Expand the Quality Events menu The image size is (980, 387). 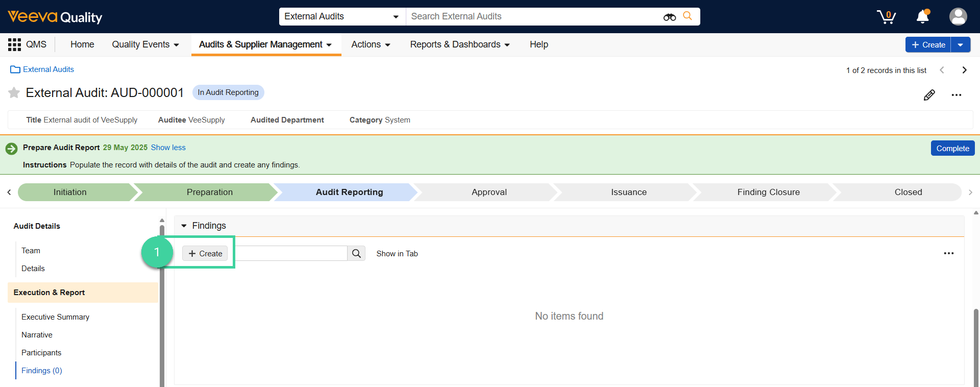point(145,44)
